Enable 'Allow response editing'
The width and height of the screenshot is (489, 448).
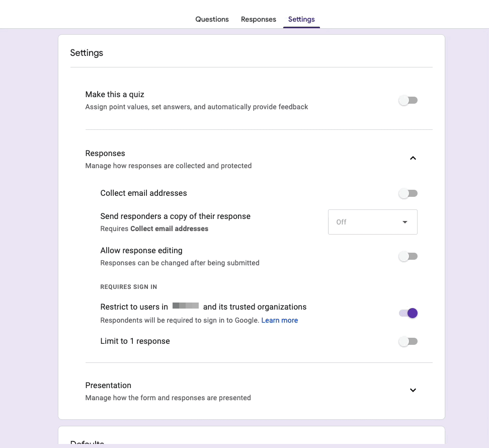click(x=407, y=256)
